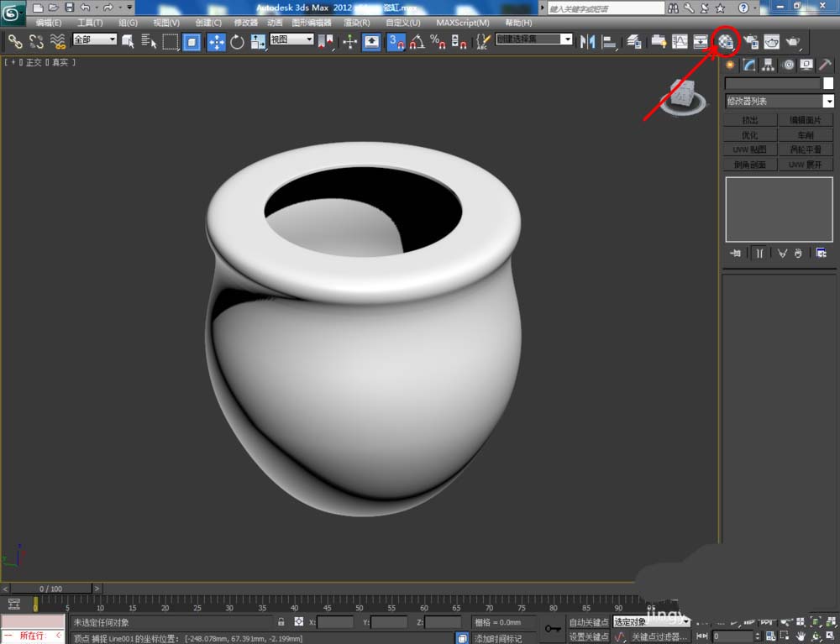Click the teapot Quick Render icon

[x=791, y=41]
